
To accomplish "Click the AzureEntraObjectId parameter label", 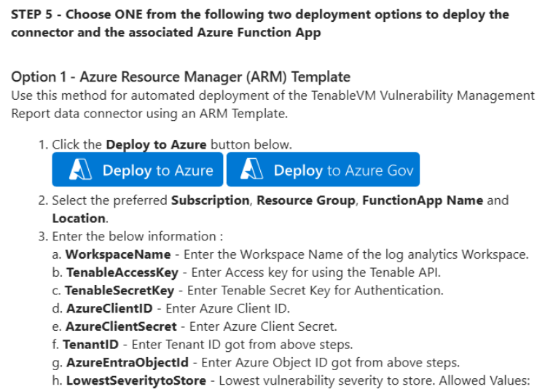I will (129, 361).
